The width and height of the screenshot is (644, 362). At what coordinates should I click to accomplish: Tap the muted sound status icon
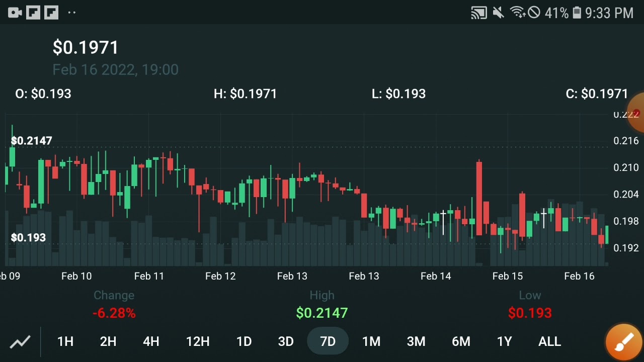(499, 13)
